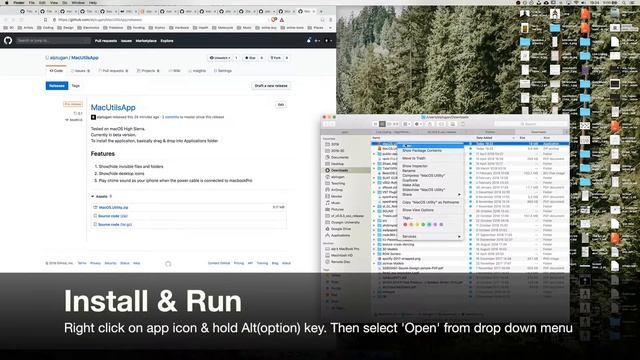Open the MacUtilsApp release title link

point(113,107)
